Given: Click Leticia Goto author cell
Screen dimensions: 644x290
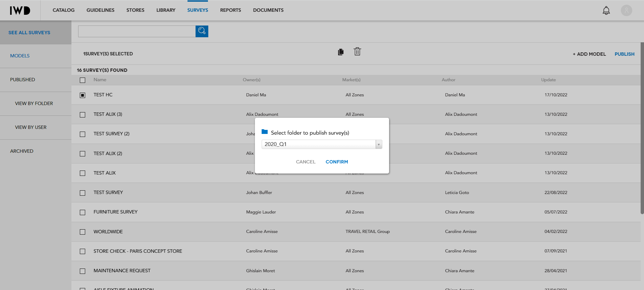Looking at the screenshot, I should (457, 192).
